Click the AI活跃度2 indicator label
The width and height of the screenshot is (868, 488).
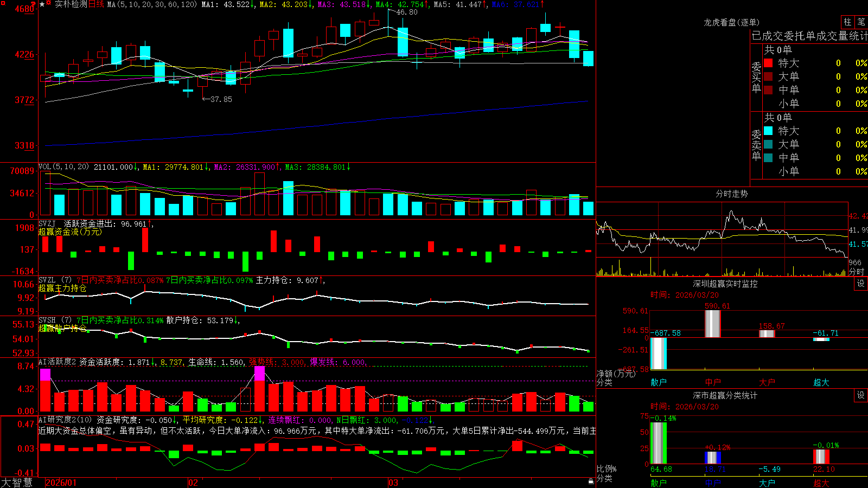click(x=58, y=362)
